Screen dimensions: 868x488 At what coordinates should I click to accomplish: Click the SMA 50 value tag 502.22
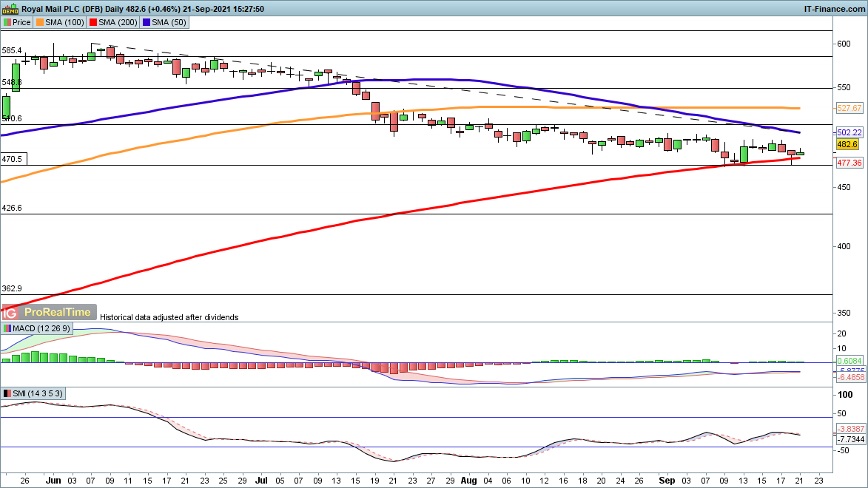pos(850,132)
